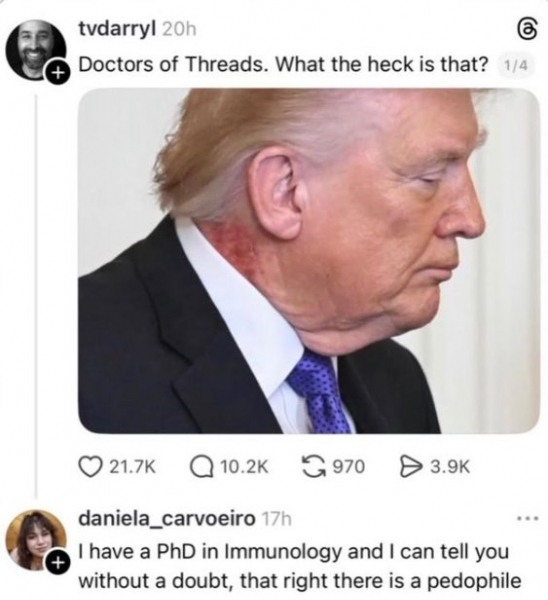Viewport: 548px width, 600px height.
Task: Open the 17h timestamp on the reply
Action: point(276,520)
